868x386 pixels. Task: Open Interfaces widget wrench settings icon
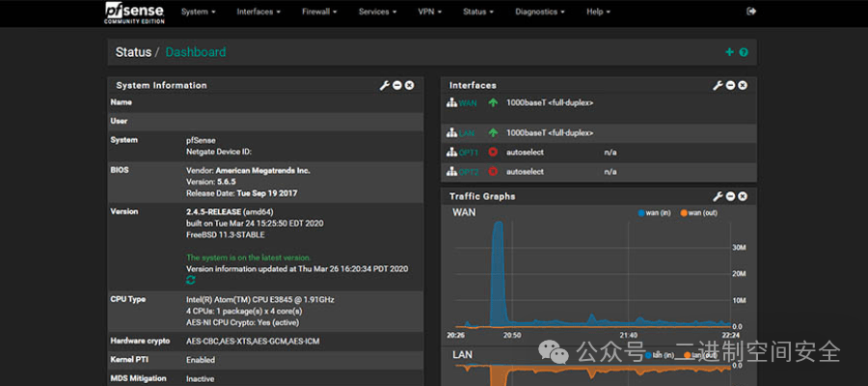718,86
